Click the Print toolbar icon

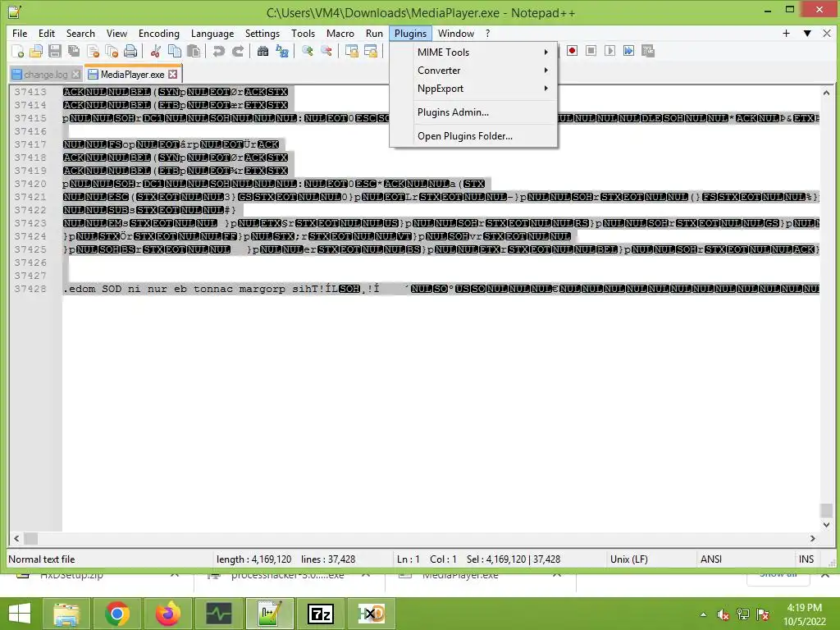coord(130,52)
